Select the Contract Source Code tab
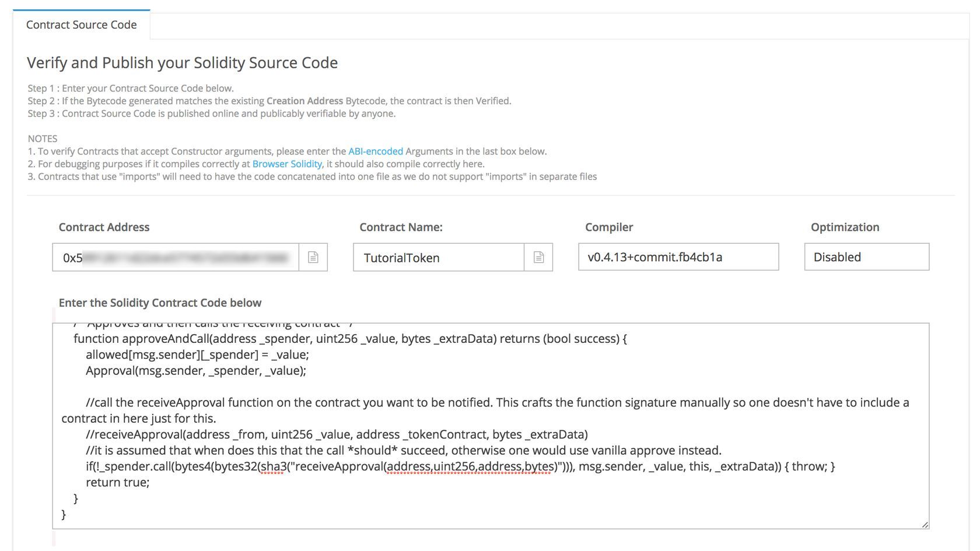 82,24
